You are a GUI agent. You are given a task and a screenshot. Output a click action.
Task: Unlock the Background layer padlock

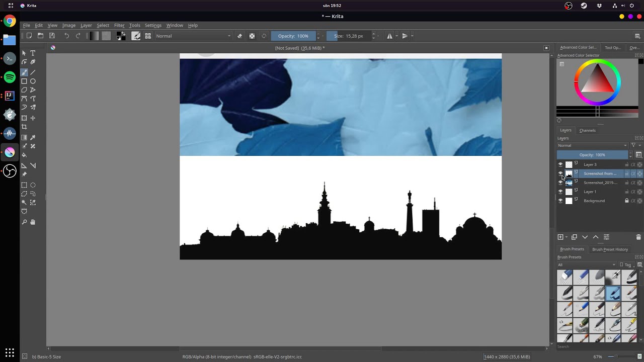point(627,201)
